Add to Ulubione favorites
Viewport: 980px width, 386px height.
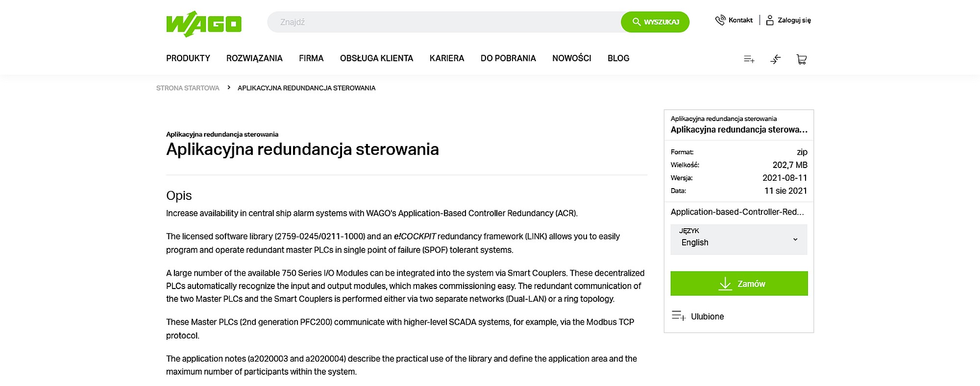pos(707,316)
